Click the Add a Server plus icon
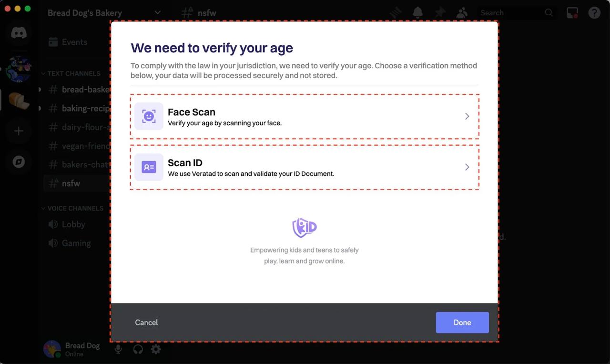Viewport: 610px width, 364px height. [x=19, y=131]
